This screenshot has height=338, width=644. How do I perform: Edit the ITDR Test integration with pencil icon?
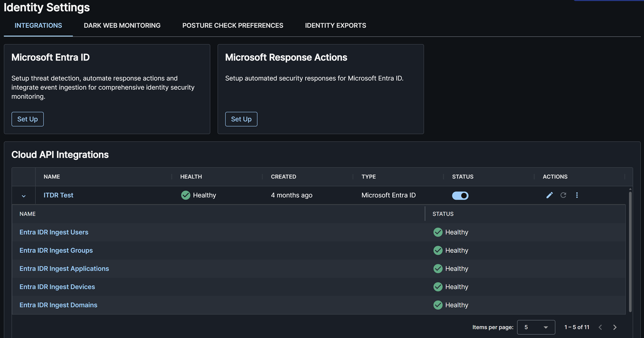pyautogui.click(x=549, y=195)
